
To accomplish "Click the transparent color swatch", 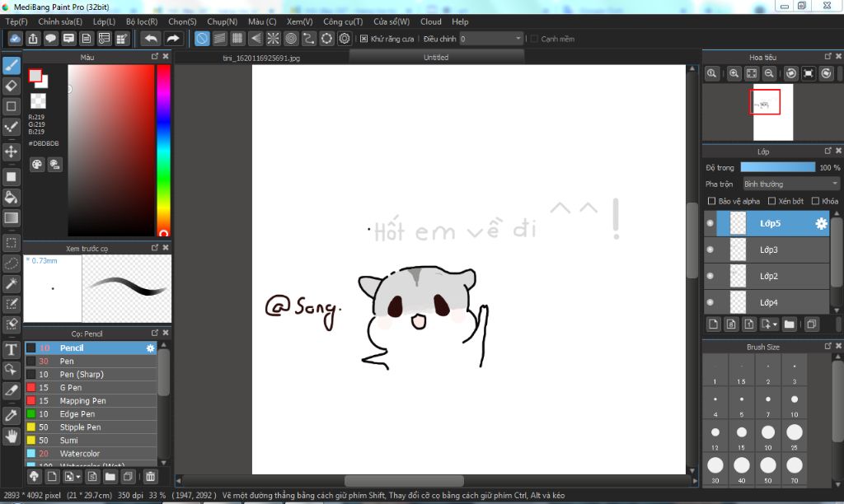I will (38, 100).
